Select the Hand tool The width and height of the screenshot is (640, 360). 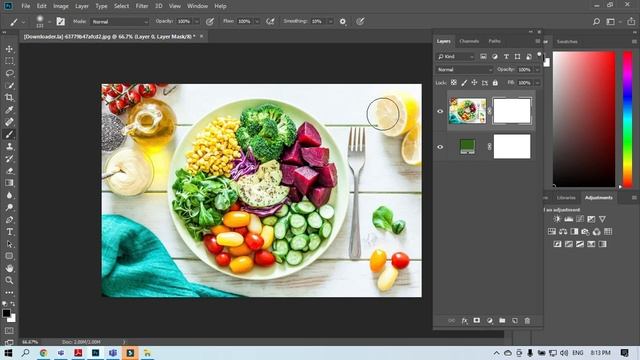tap(9, 268)
